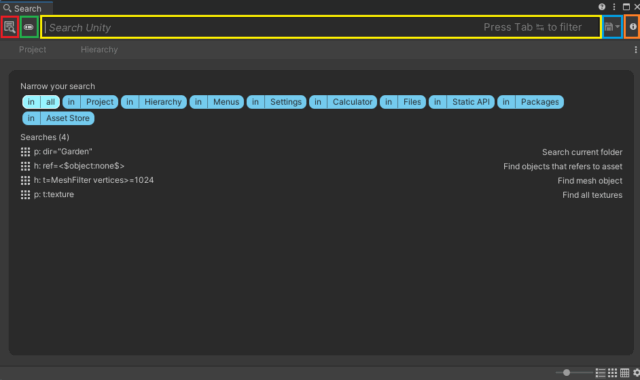This screenshot has height=380, width=640.
Task: Narrow search to in Asset Store
Action: click(58, 118)
